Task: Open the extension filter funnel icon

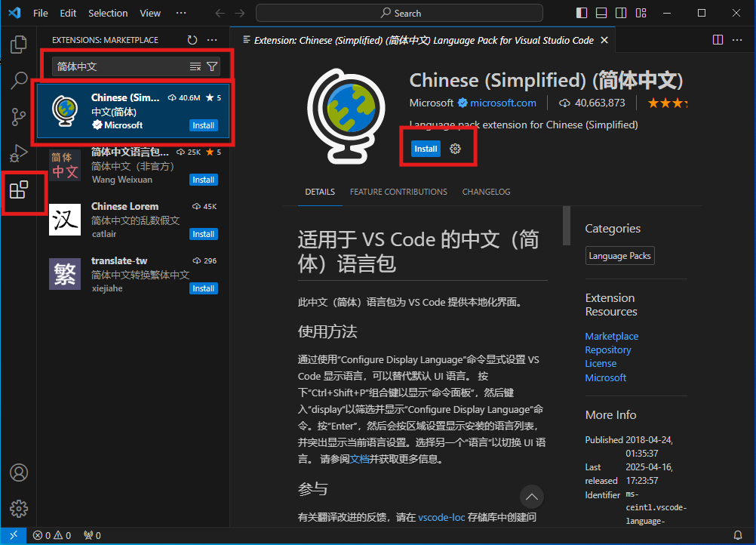Action: 212,66
